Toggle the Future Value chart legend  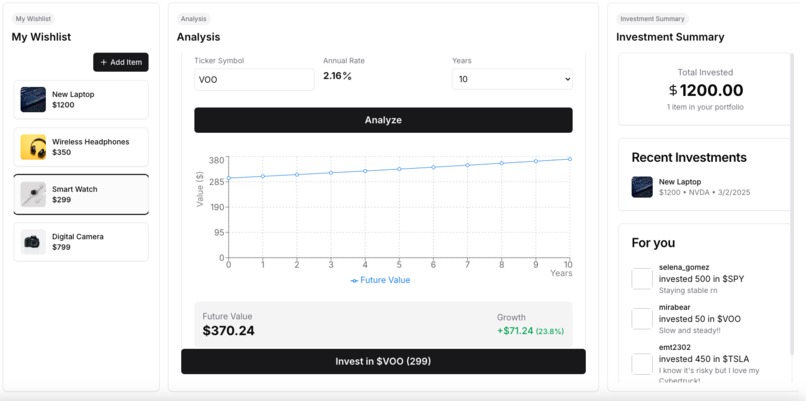[380, 280]
